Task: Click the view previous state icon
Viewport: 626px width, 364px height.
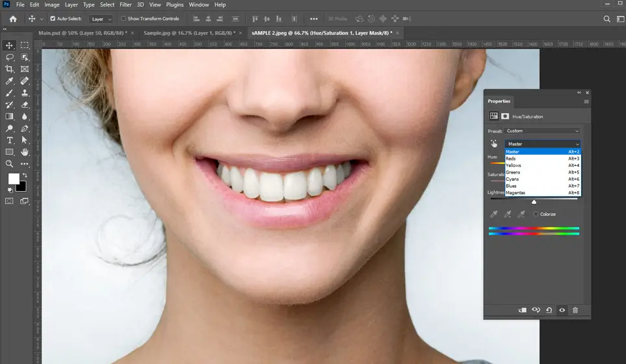Action: [x=536, y=310]
